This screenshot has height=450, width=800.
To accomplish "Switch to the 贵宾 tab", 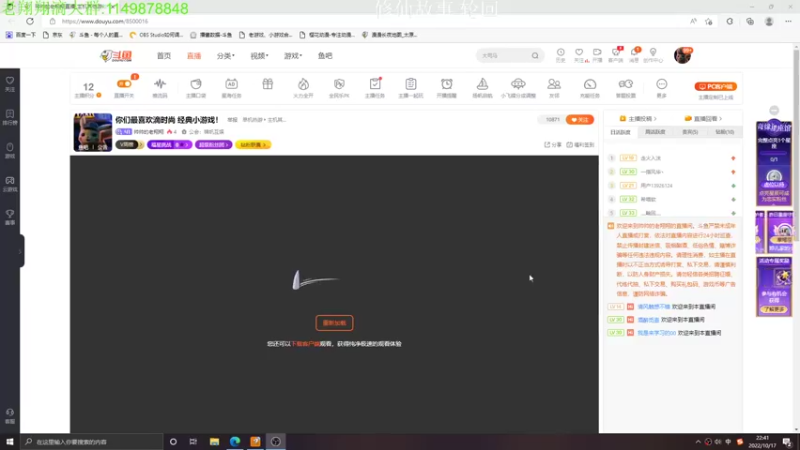I will 690,132.
